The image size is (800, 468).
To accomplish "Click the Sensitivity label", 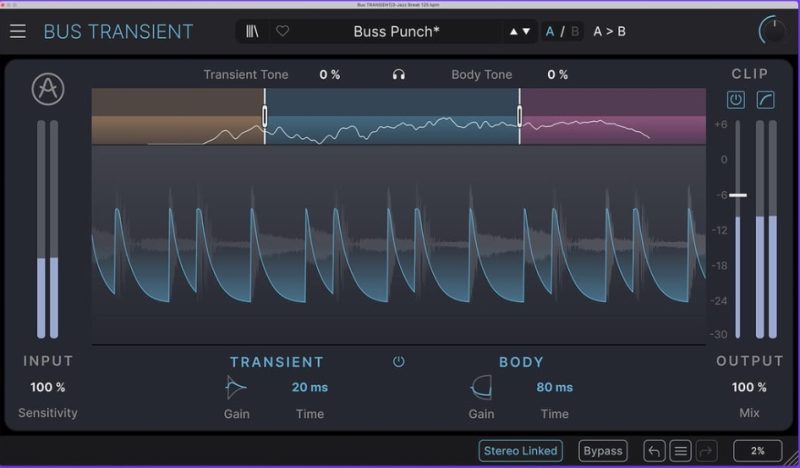I will (x=48, y=413).
